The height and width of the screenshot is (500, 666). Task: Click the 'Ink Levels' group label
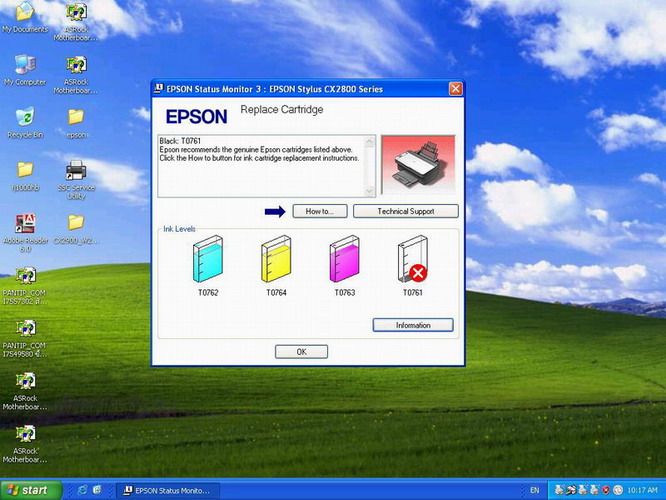coord(179,229)
